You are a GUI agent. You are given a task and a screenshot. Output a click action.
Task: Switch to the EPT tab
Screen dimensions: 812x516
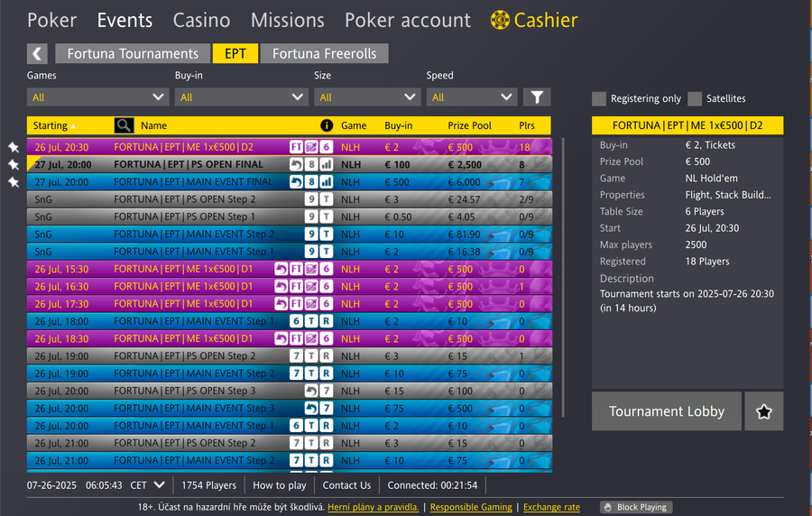pos(235,53)
